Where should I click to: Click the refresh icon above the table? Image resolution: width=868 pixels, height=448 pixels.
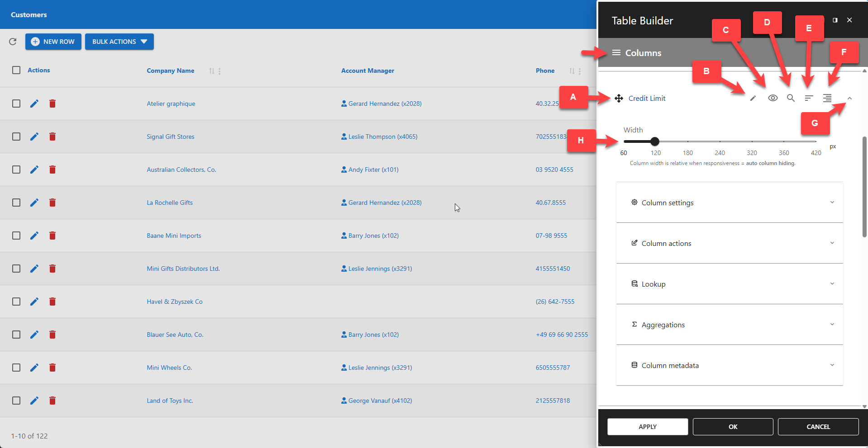click(13, 42)
